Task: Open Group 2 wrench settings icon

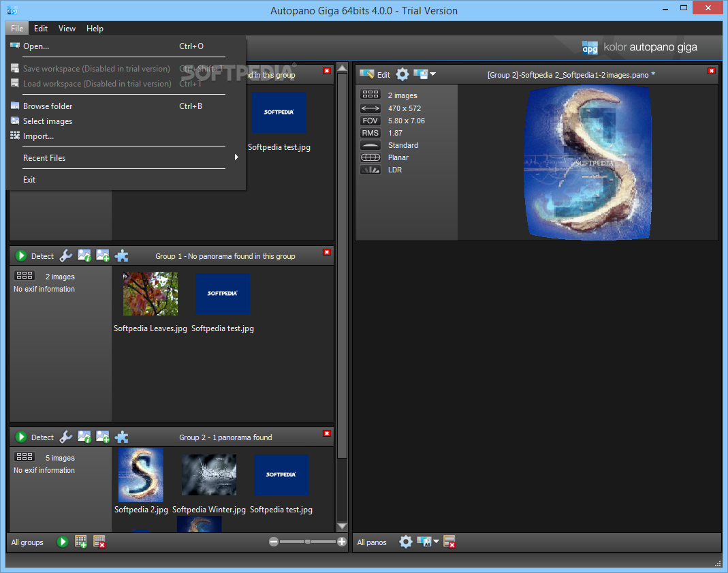Action: click(x=66, y=437)
